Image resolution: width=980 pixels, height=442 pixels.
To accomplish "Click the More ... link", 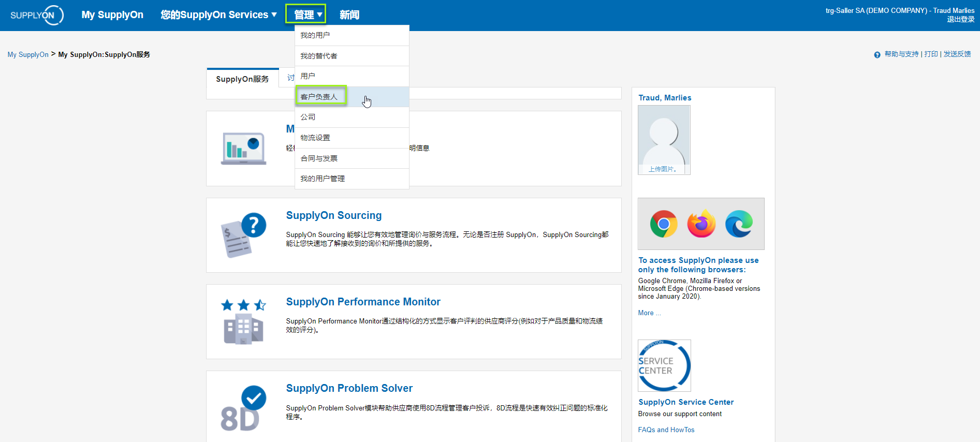I will (x=649, y=313).
